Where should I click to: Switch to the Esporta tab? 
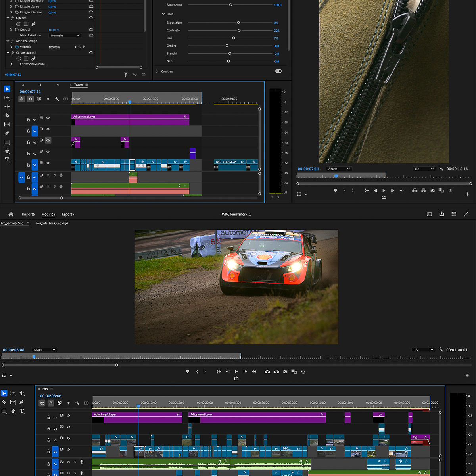coord(68,214)
